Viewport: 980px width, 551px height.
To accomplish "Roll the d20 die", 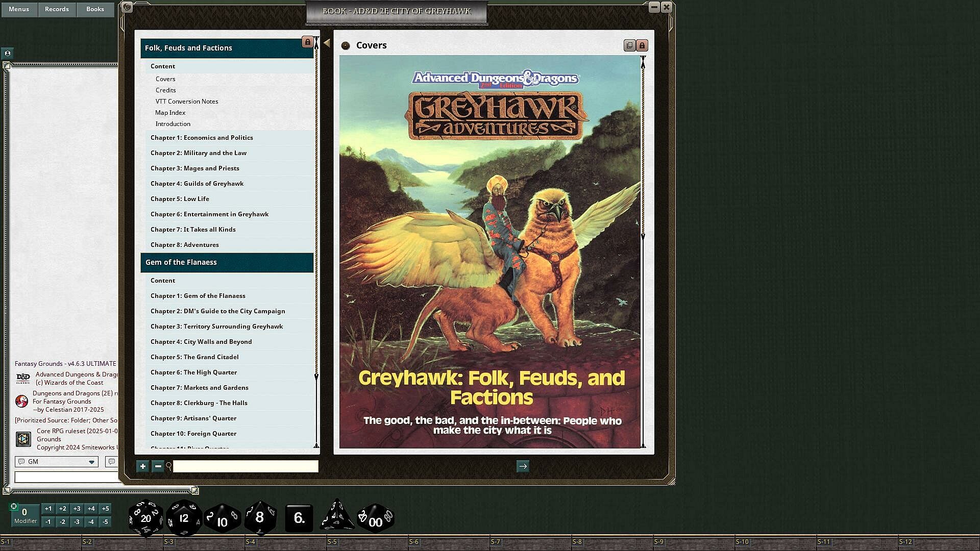I will point(146,518).
